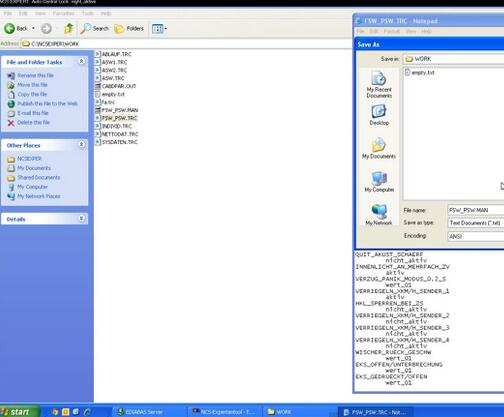This screenshot has height=417, width=504.
Task: Select the CABDPAR.OUT file
Action: (116, 86)
